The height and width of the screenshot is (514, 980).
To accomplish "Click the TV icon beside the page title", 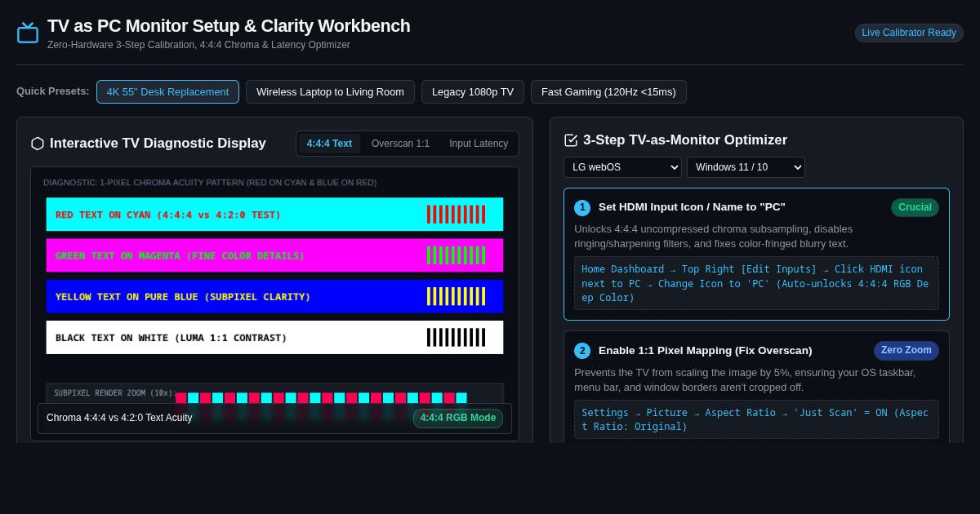I will pyautogui.click(x=28, y=33).
